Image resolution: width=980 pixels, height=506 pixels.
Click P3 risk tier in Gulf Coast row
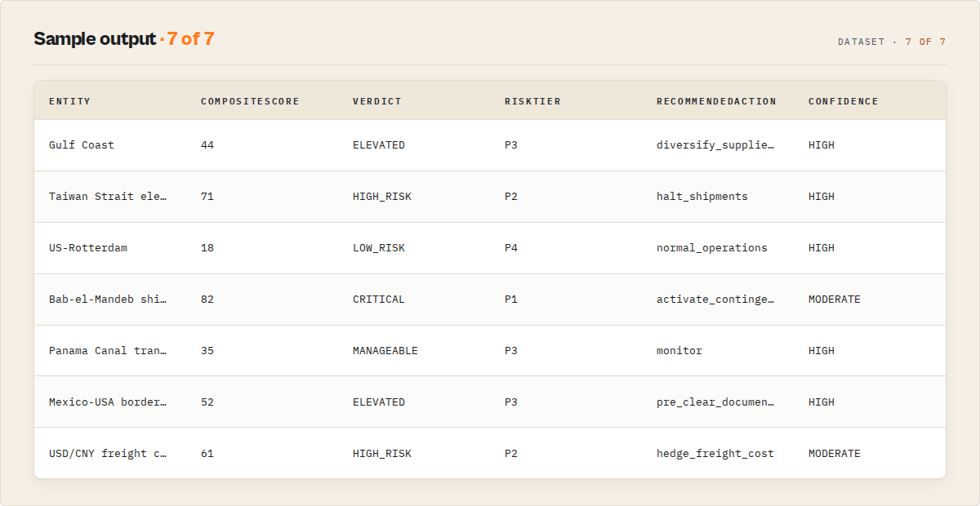[x=511, y=145]
